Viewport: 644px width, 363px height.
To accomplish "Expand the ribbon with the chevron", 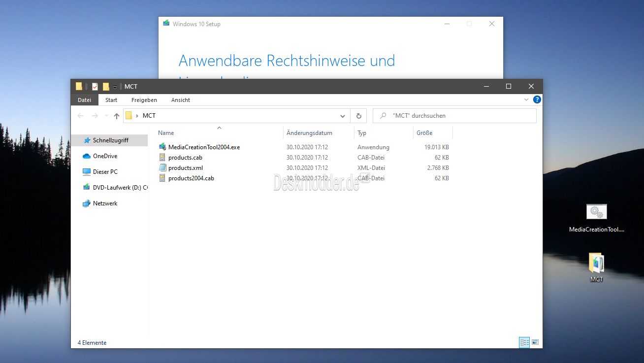I will (x=526, y=99).
